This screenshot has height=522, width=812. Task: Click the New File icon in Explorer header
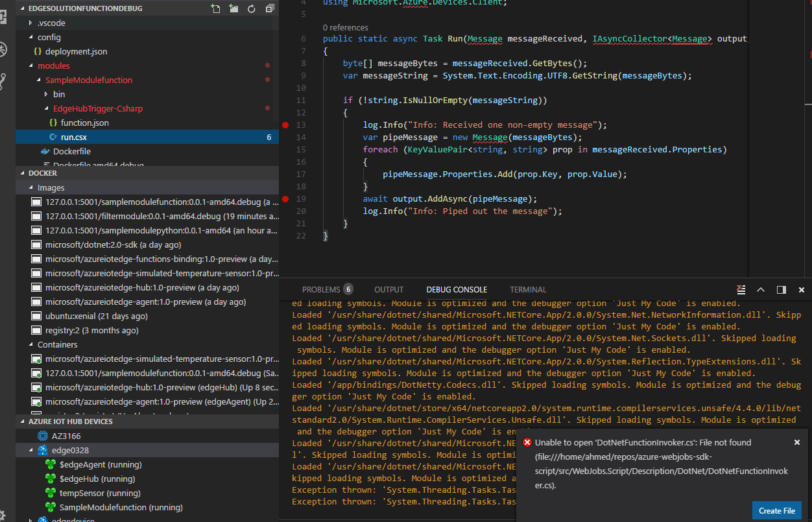click(x=215, y=8)
